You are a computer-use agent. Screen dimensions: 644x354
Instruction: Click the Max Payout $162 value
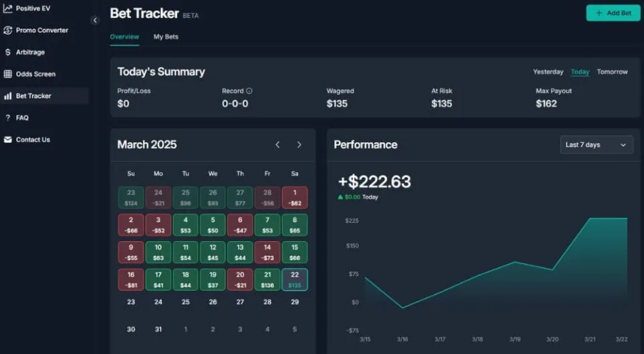(x=546, y=103)
